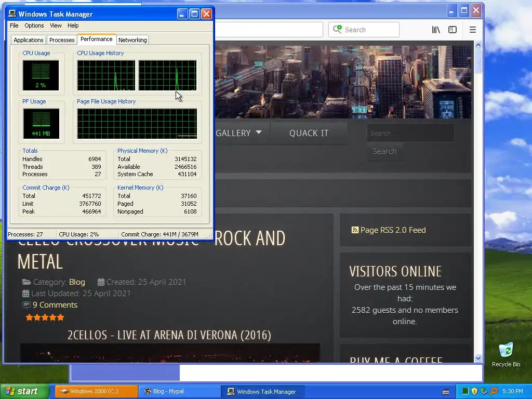This screenshot has height=399, width=532.
Task: Select the Performance tab
Action: click(x=96, y=39)
